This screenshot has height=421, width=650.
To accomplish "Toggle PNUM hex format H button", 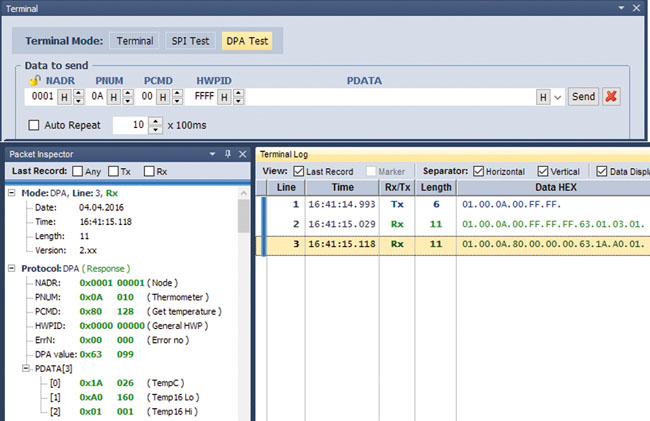I will pyautogui.click(x=114, y=97).
